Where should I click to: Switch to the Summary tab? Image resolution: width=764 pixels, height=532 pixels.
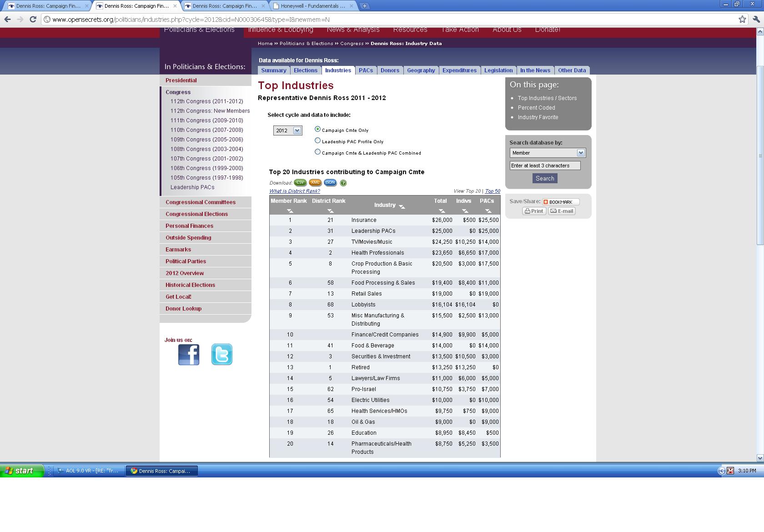click(x=273, y=70)
